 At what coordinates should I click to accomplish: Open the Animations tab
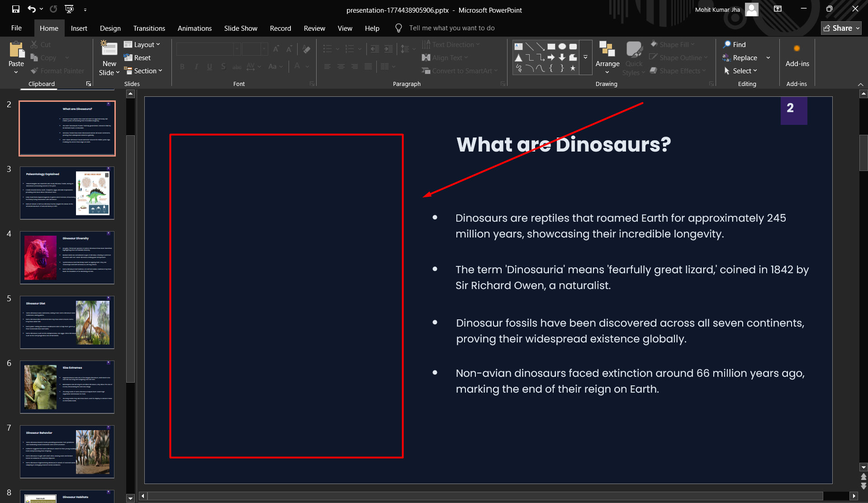pos(194,28)
